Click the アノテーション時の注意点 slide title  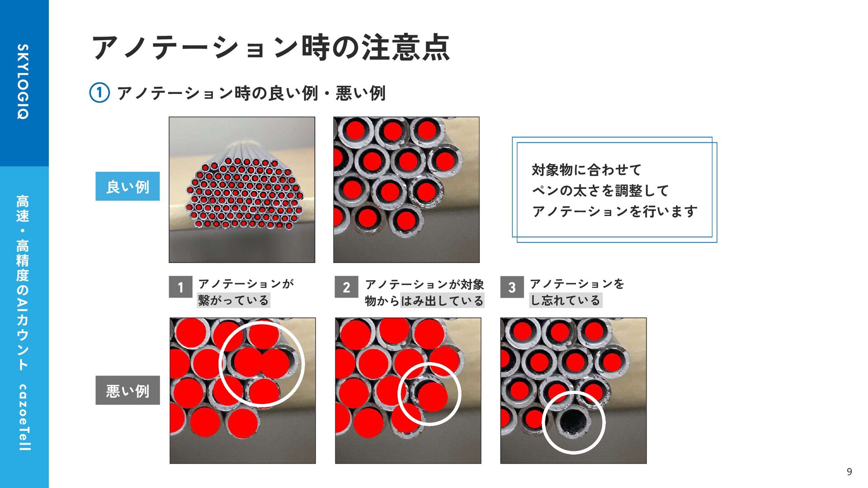pos(271,47)
